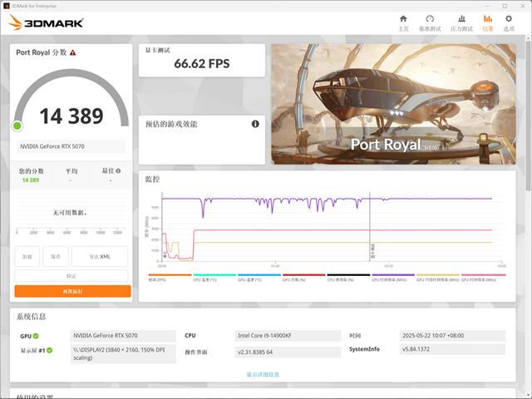Click the Intel Core i9-14900KF CPU field

(288, 336)
